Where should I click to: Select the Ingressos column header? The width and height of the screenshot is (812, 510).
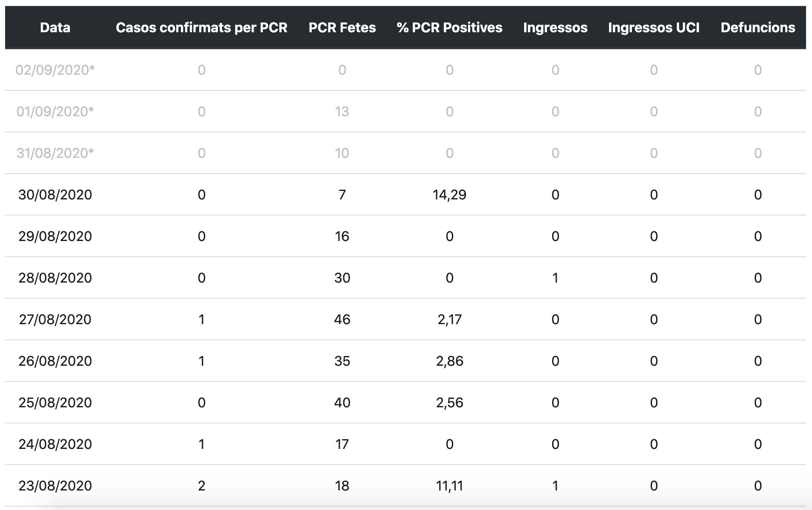(555, 28)
